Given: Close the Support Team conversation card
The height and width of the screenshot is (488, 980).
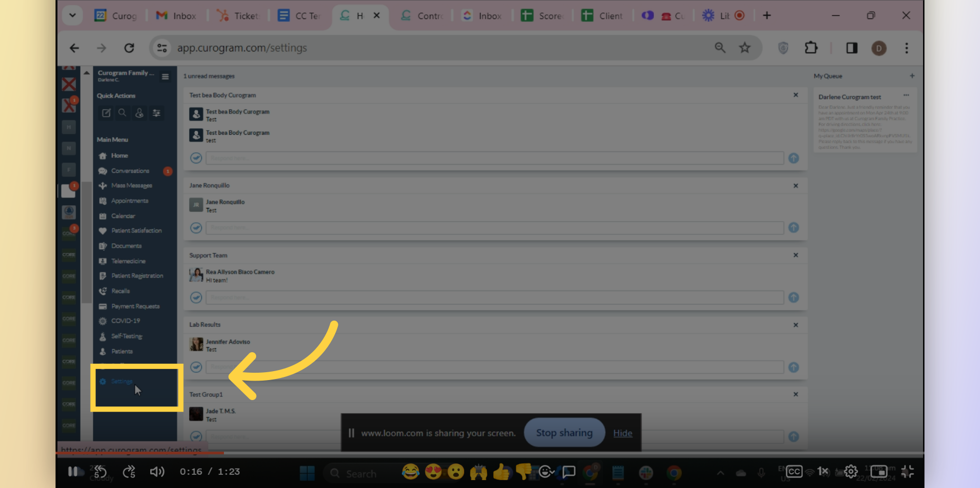Looking at the screenshot, I should [796, 255].
